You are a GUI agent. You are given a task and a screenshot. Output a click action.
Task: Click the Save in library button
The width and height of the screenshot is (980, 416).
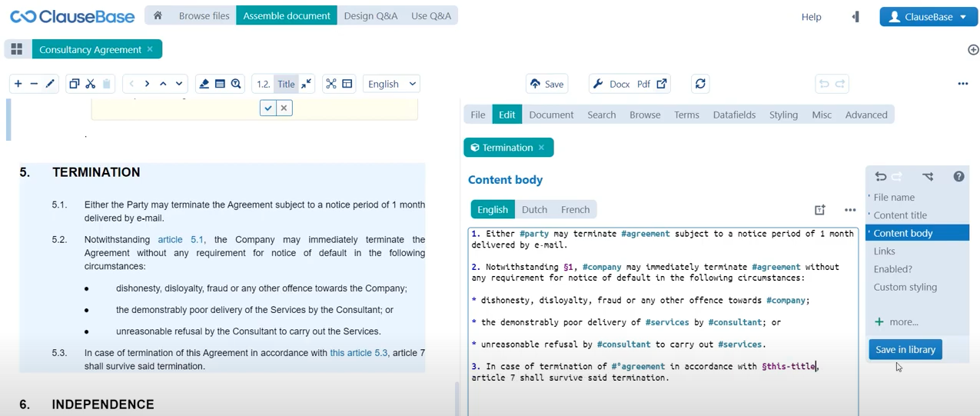tap(905, 349)
